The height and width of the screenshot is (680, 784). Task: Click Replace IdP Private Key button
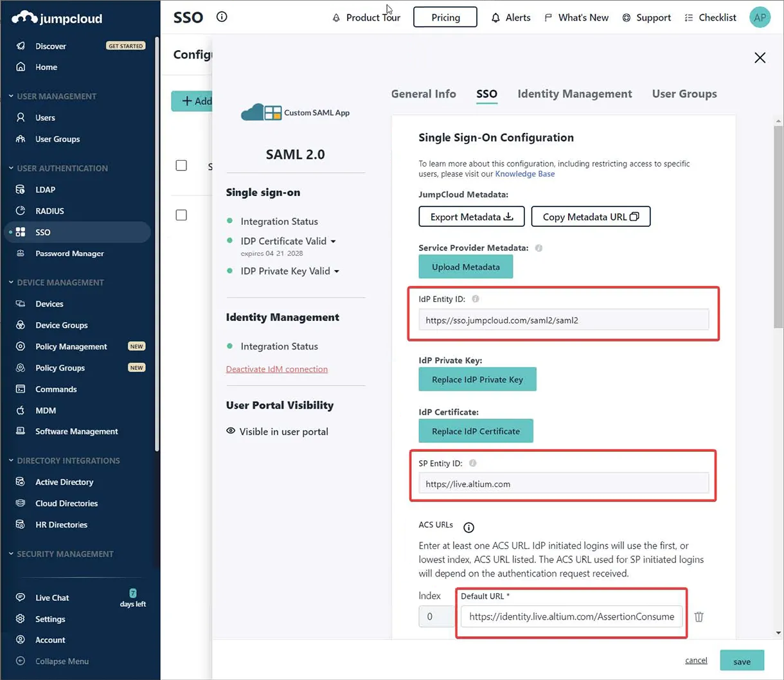click(x=477, y=379)
